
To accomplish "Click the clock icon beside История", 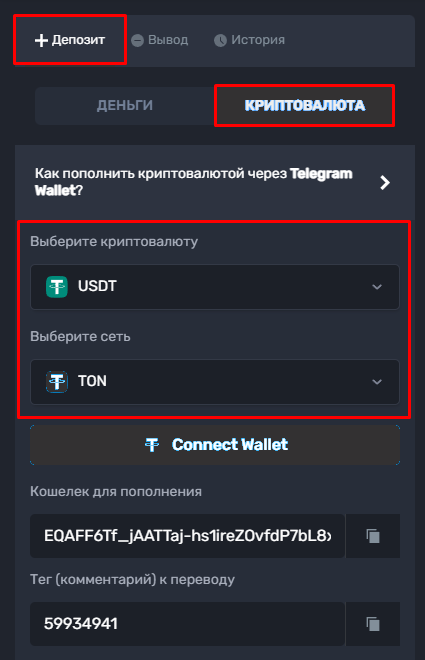I will pos(220,40).
